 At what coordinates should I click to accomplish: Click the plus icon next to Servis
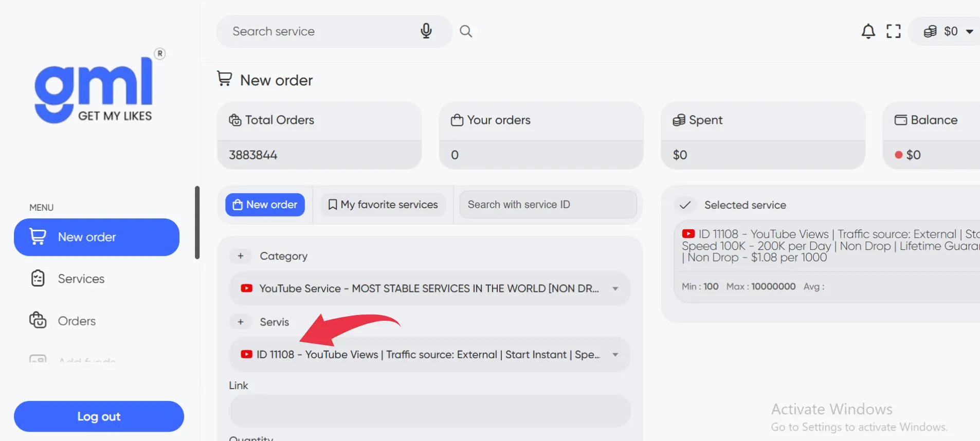point(240,322)
